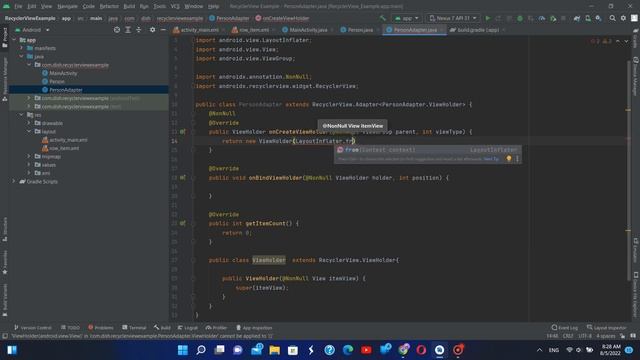Toggle the TODO tool window

click(70, 328)
